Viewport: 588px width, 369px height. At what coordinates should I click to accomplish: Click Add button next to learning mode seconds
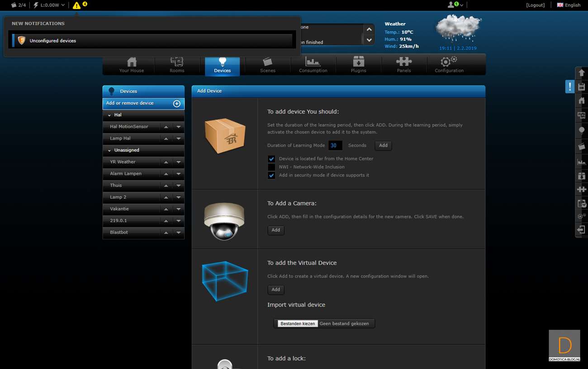coord(383,146)
